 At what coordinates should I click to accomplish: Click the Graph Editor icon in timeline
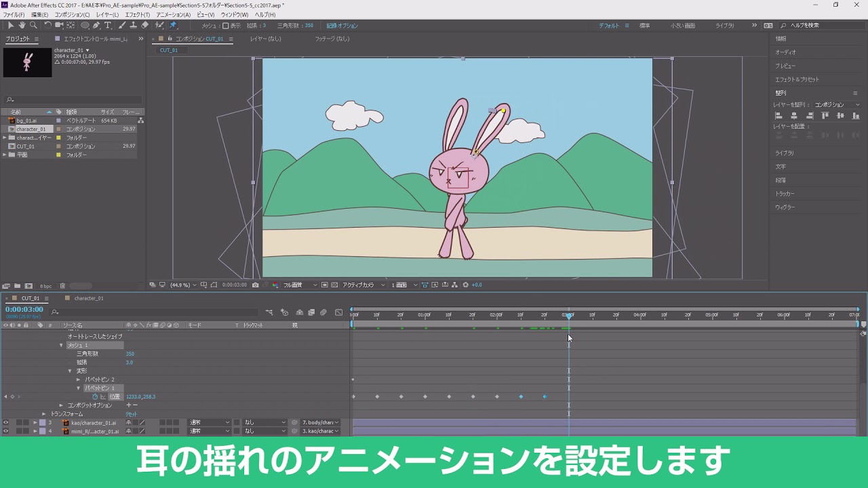[x=338, y=312]
